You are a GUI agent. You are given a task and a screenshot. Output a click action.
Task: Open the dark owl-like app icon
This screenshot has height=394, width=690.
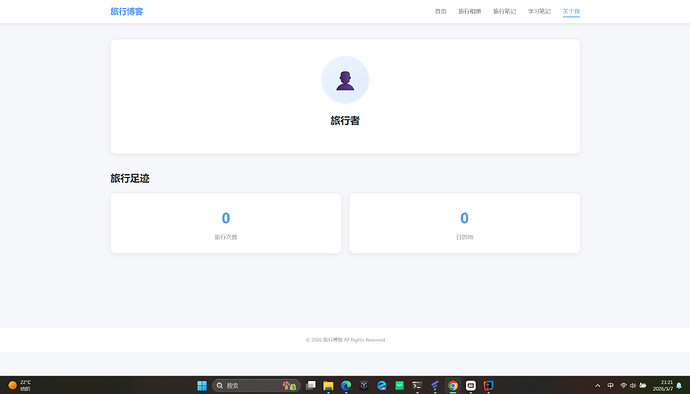coord(364,386)
